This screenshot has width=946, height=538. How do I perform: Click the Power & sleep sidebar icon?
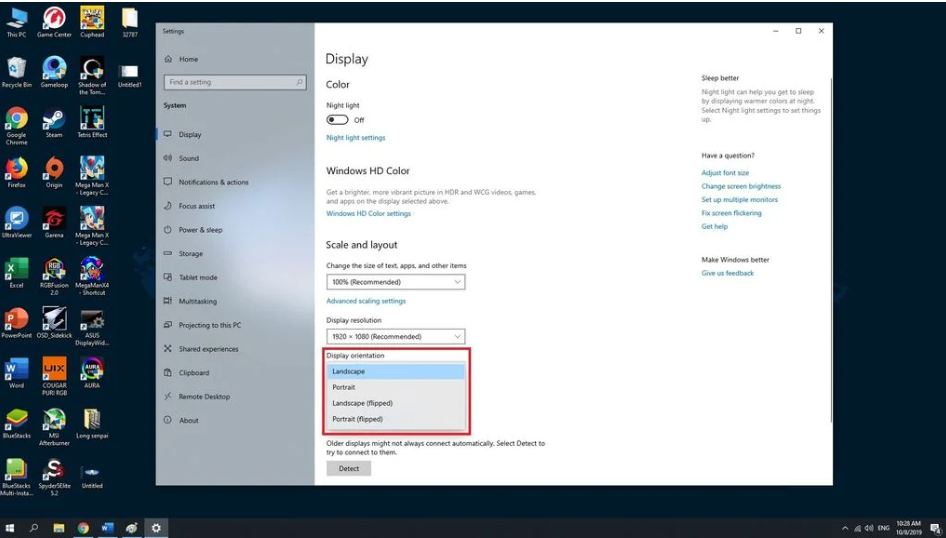coord(168,230)
